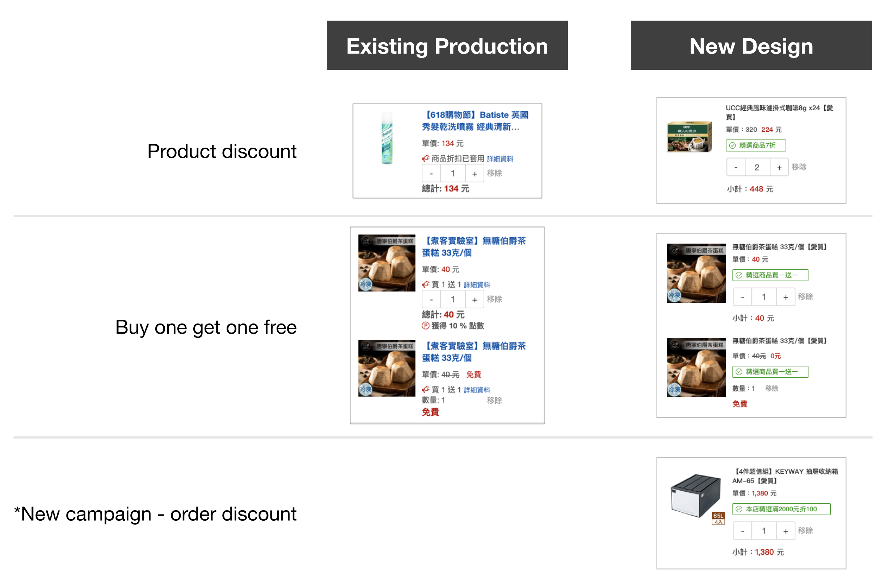
Task: Open 詳細資料 link for first 買1送1 cake
Action: click(476, 285)
